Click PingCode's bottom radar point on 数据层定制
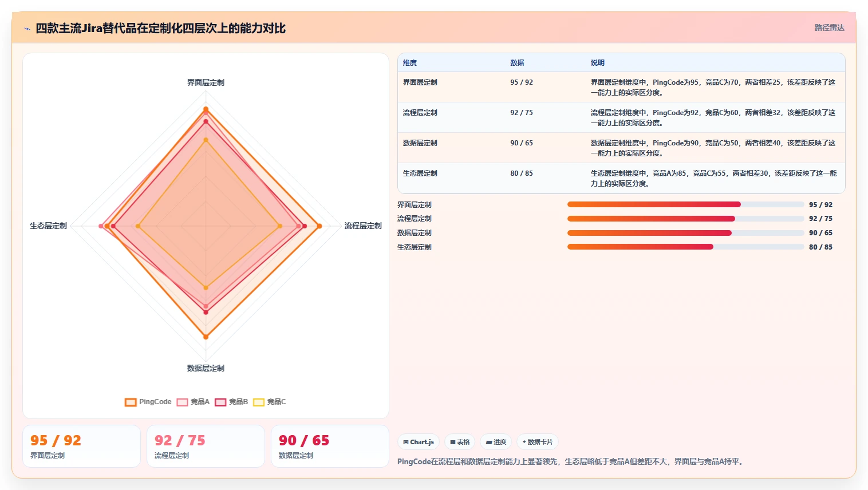Screen dimensions: 868x490 click(206, 337)
